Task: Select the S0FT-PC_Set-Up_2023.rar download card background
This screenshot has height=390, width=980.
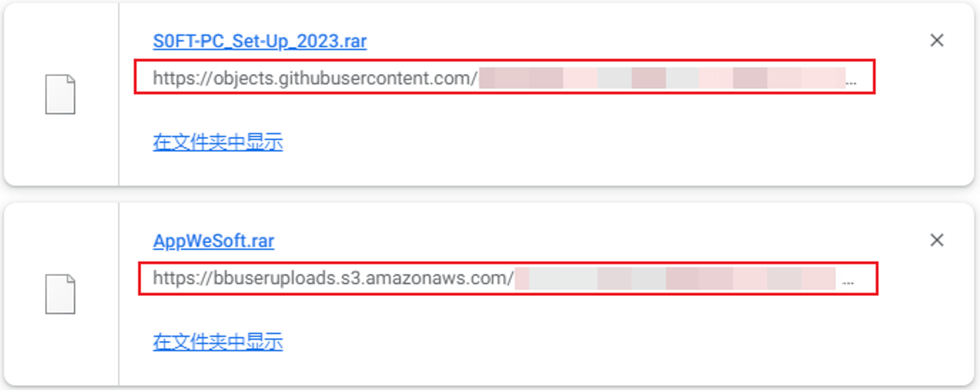Action: [x=489, y=95]
